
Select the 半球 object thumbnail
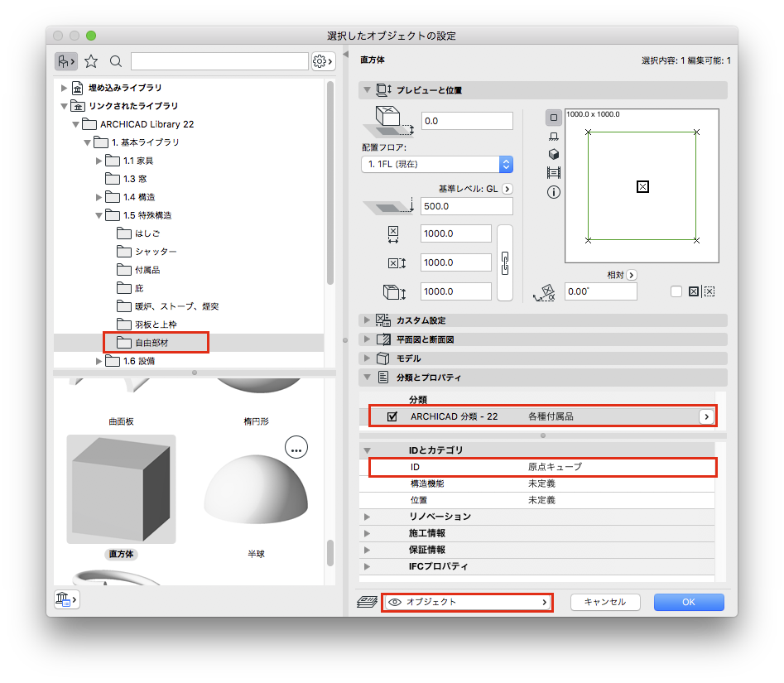click(256, 490)
